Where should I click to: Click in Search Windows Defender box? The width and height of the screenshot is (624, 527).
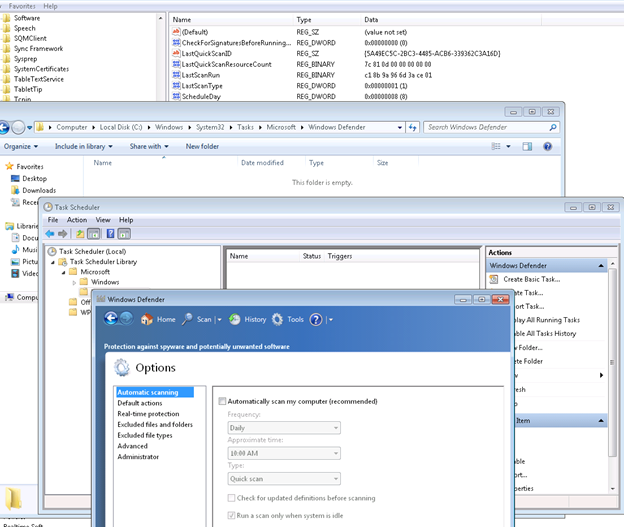(486, 127)
